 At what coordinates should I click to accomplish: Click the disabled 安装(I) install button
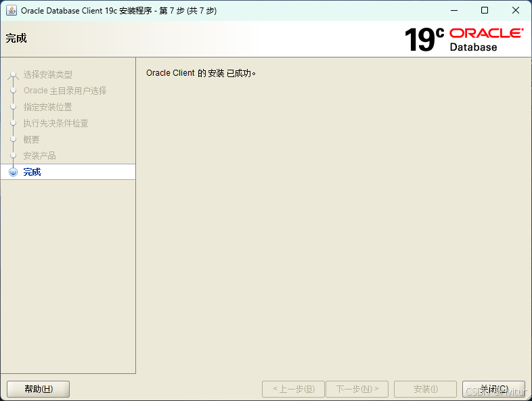[425, 389]
